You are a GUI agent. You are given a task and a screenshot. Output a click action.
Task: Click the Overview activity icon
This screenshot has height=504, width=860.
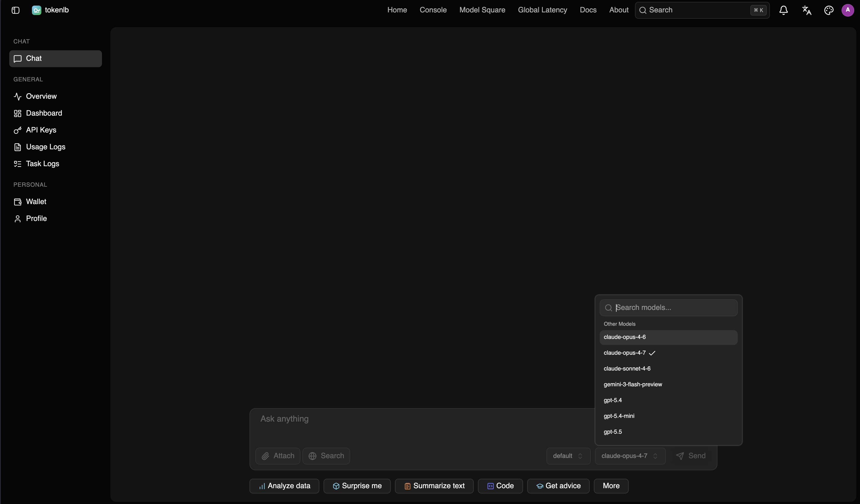pyautogui.click(x=17, y=96)
